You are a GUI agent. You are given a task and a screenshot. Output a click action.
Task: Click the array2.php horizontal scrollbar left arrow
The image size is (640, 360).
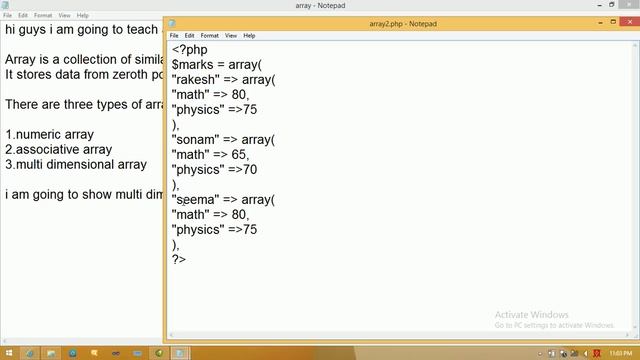[171, 335]
